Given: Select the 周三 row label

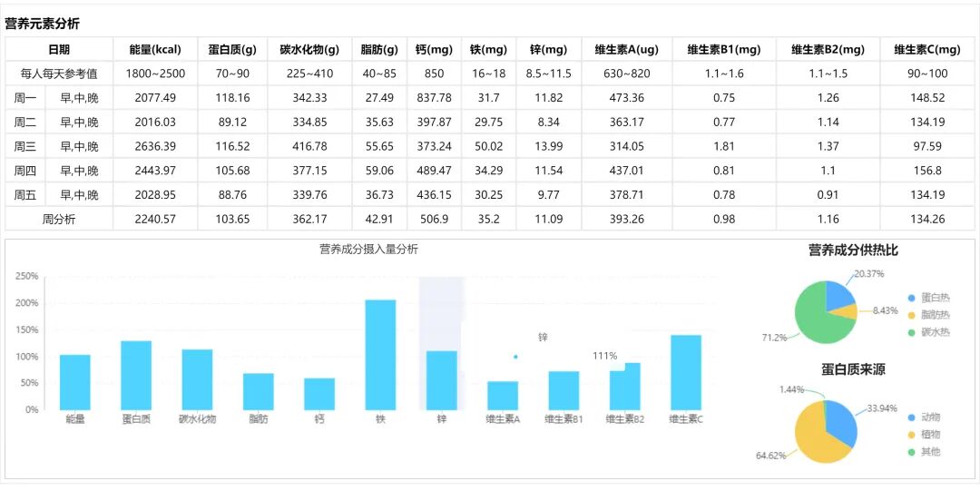Looking at the screenshot, I should coord(25,146).
